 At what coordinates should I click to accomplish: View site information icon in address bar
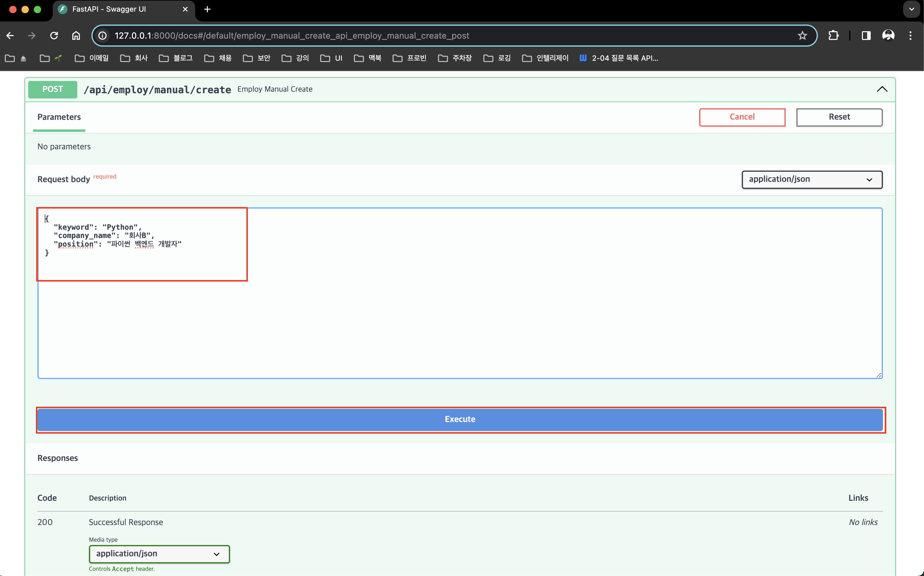[102, 36]
